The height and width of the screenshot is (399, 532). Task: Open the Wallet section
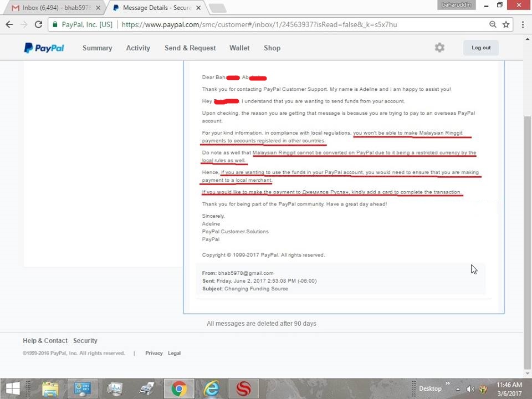point(239,48)
